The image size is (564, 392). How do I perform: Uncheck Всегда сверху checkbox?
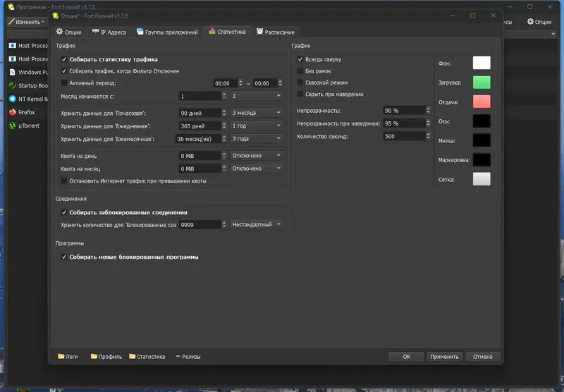(300, 59)
